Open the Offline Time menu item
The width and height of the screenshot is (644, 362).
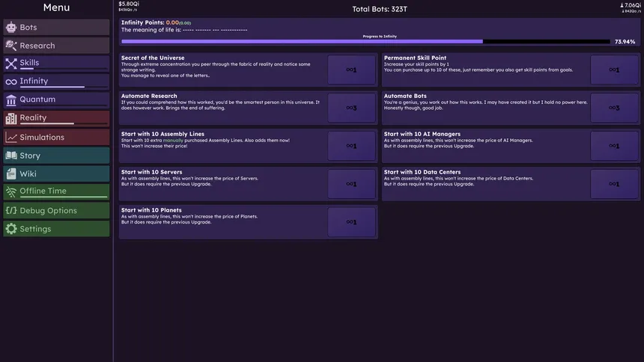pos(56,191)
